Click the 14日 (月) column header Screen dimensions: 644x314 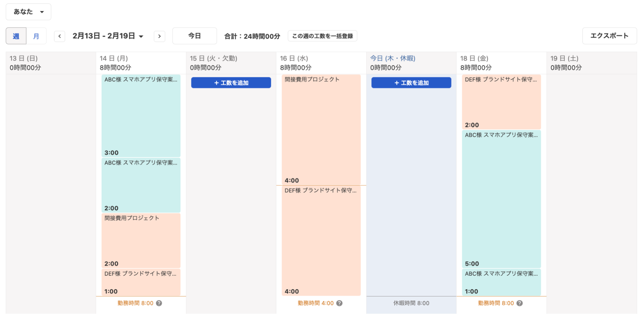141,63
